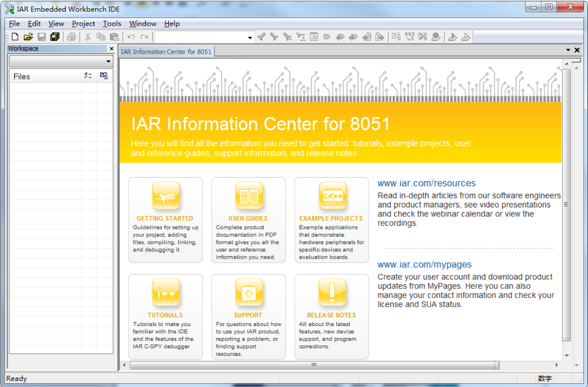
Task: Open the View menu
Action: 56,24
